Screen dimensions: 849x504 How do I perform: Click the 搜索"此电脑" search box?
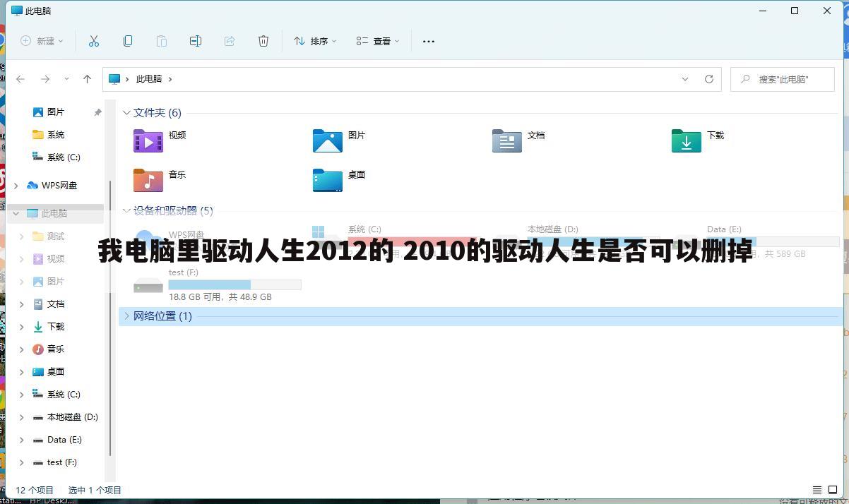pos(783,79)
